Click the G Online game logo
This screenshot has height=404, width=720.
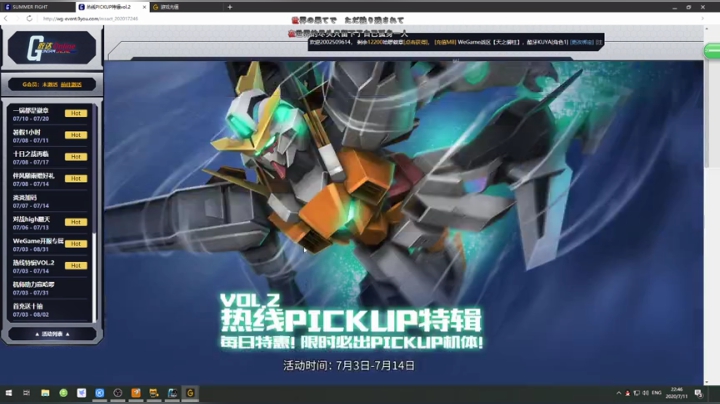coord(52,47)
